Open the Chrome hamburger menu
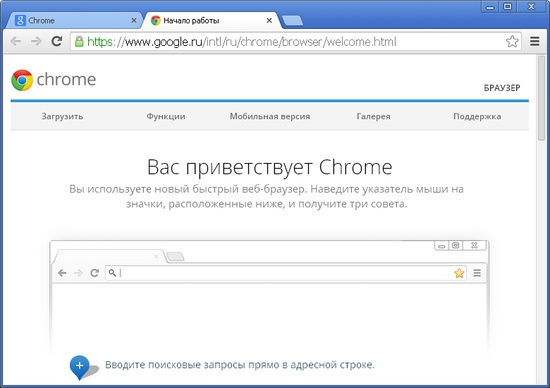 tap(535, 41)
